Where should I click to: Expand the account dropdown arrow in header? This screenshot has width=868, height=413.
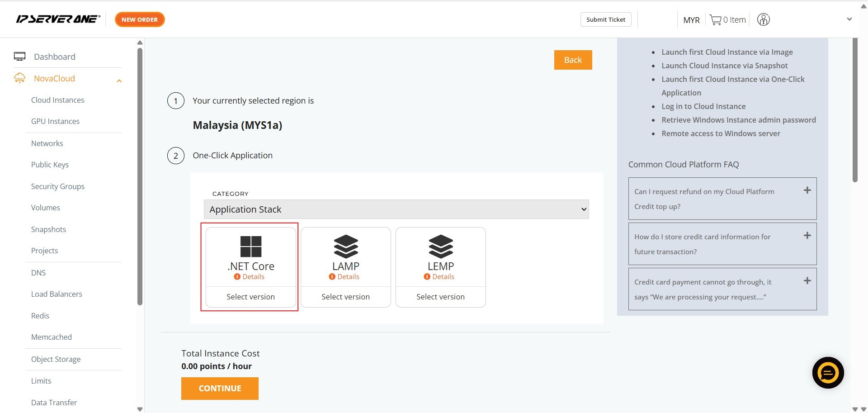(x=849, y=19)
